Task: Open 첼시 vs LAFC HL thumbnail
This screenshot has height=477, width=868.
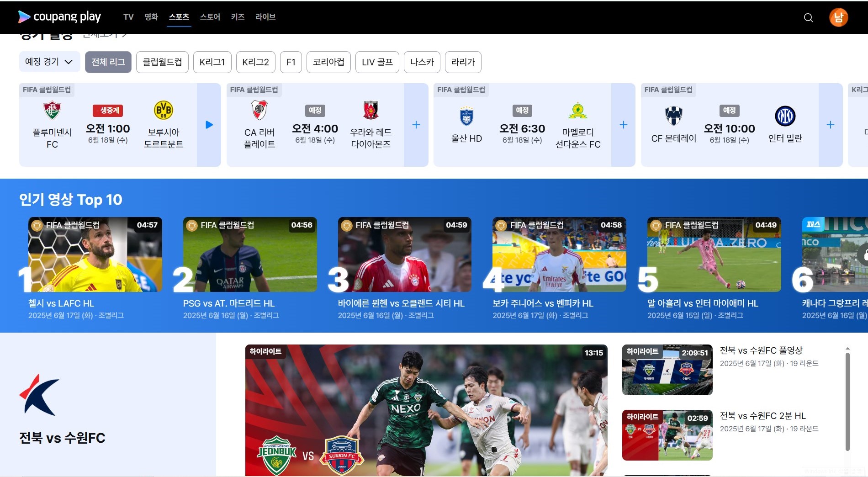Action: tap(95, 254)
